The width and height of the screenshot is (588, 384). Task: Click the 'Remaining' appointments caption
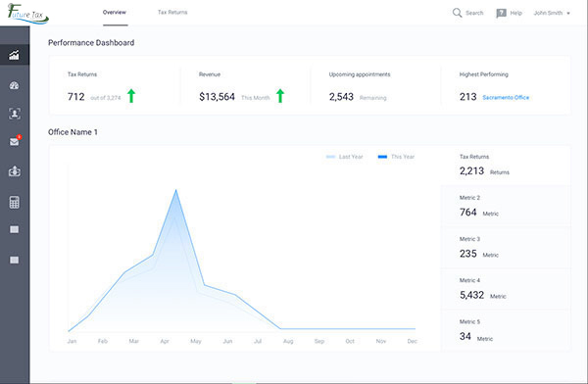click(x=372, y=98)
